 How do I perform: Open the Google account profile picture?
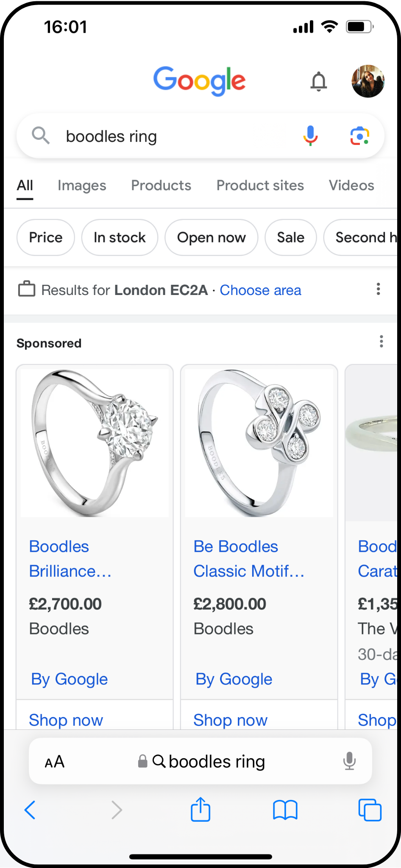[368, 81]
